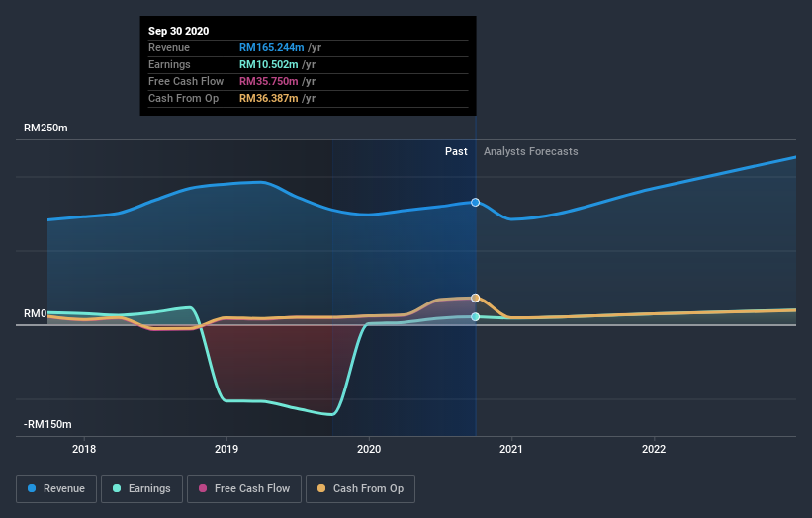Click the RM10.502m earnings value
This screenshot has height=518, width=812.
coord(269,64)
